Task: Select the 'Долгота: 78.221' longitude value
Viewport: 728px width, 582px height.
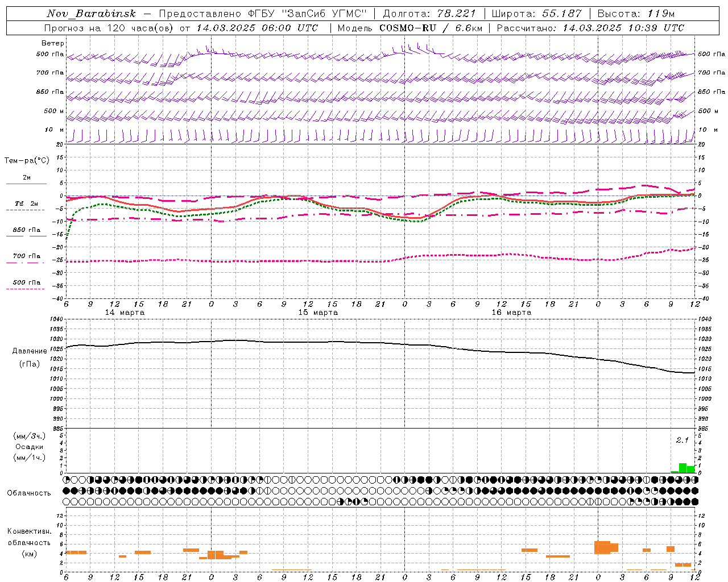Action: pyautogui.click(x=429, y=14)
